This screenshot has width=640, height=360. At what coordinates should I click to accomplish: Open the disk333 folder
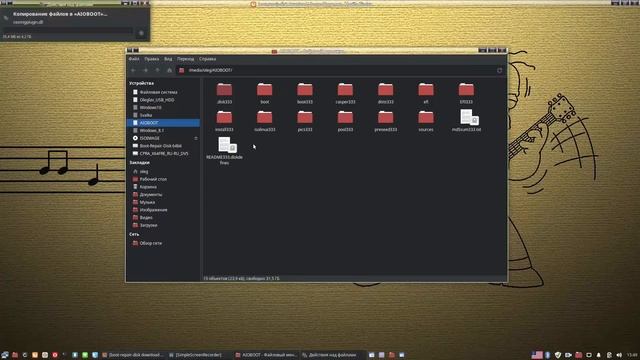coord(224,93)
